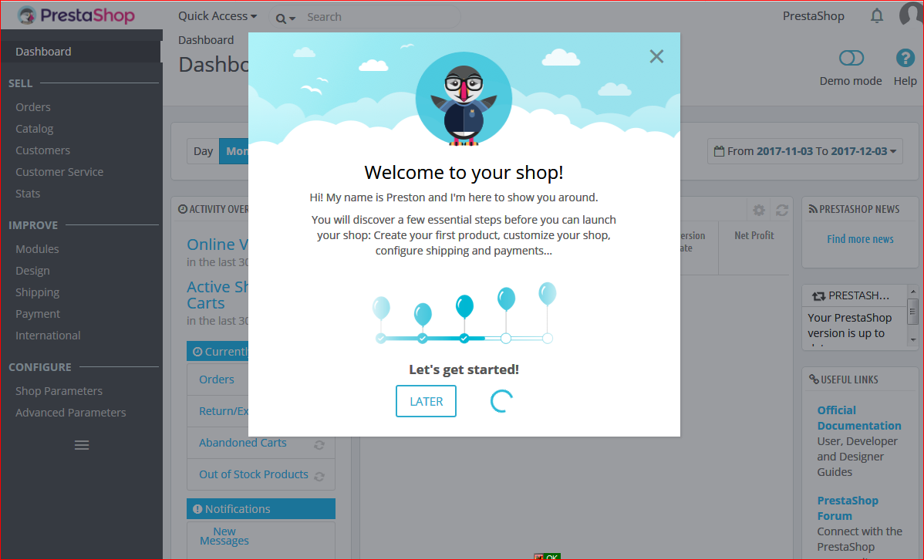
Task: Click the PrestaShop News RSS icon
Action: pyautogui.click(x=813, y=209)
